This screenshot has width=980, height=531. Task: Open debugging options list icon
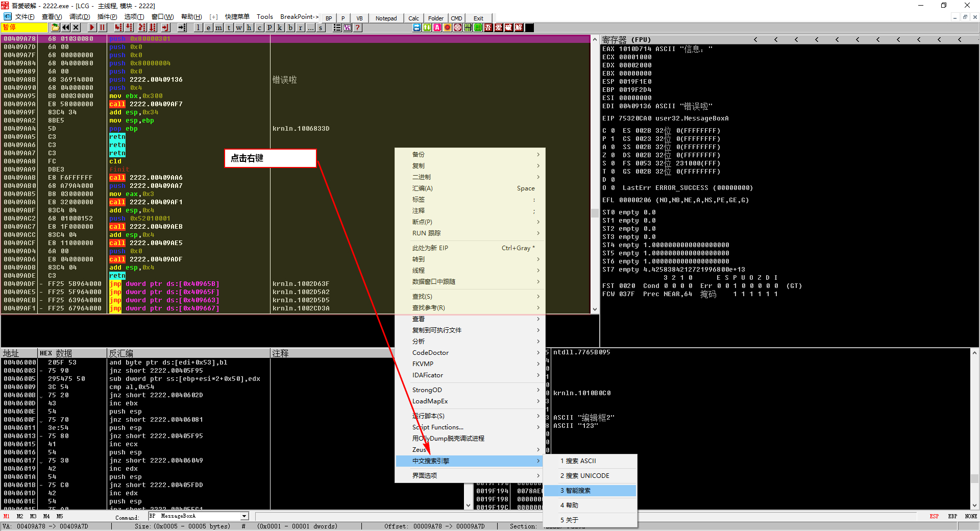pyautogui.click(x=337, y=28)
